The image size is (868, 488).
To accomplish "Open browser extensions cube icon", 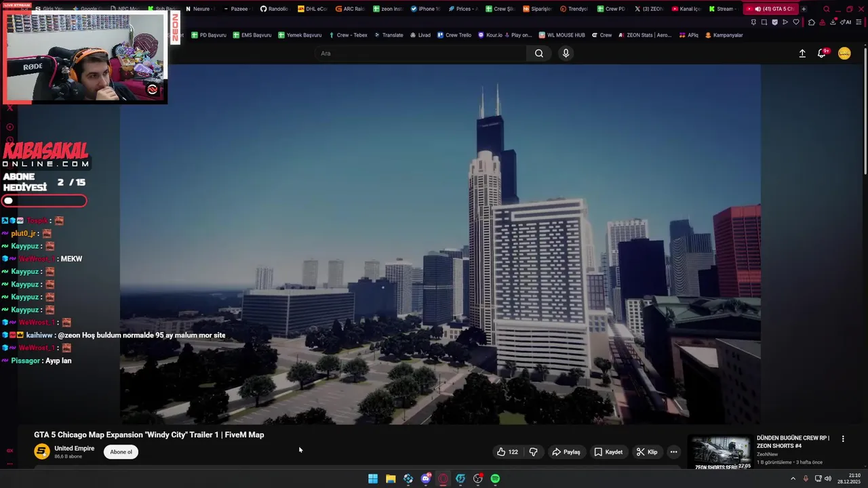I will (x=812, y=22).
